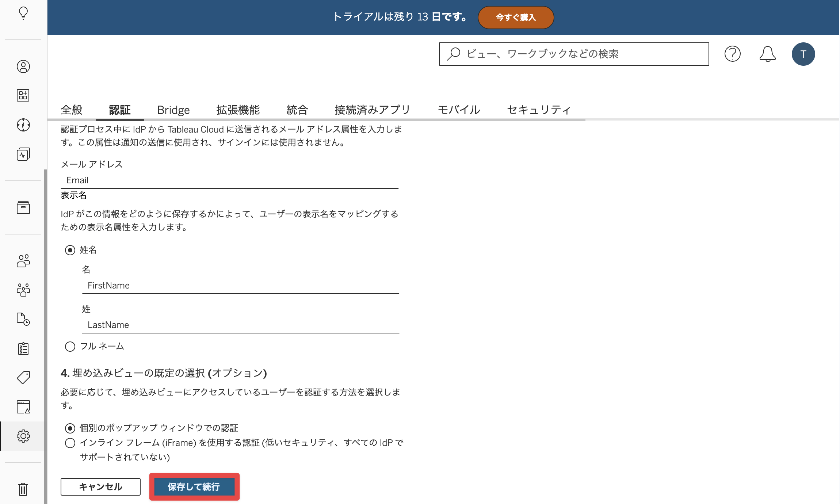Screen dimensions: 840x504
Task: Open the Explore compass icon
Action: point(23,125)
